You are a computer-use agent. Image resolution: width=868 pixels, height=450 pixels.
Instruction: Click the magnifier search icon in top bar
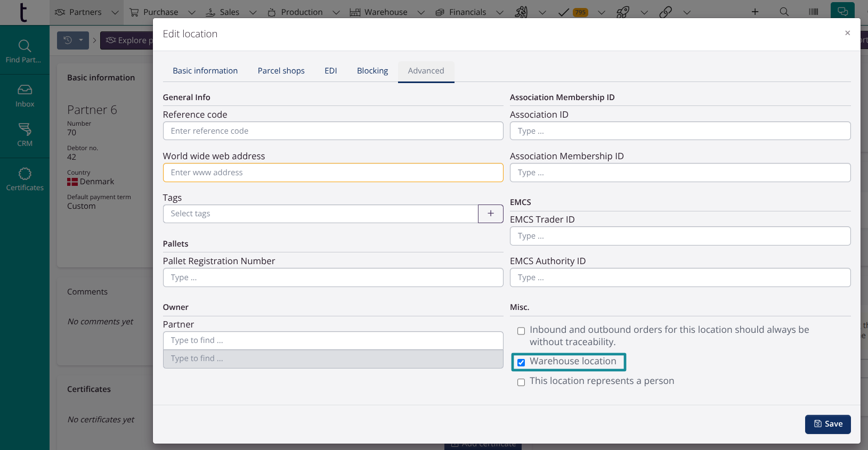coord(784,12)
